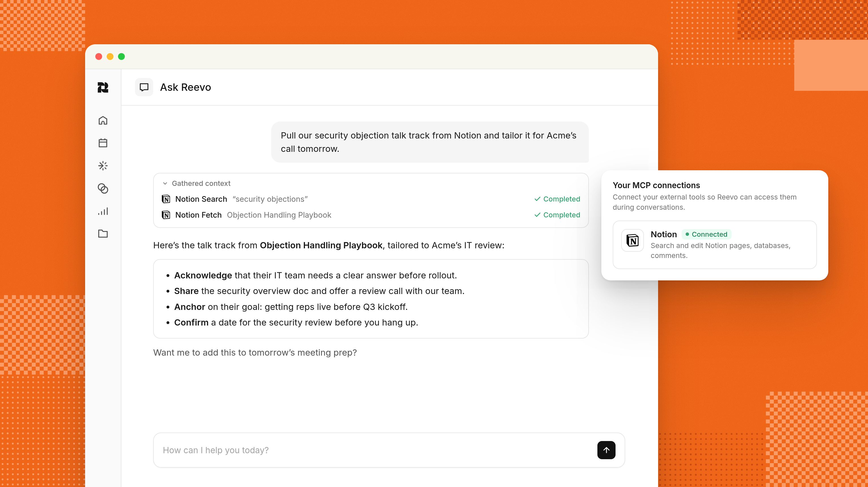
Task: Click the green maximize window button
Action: (x=121, y=56)
